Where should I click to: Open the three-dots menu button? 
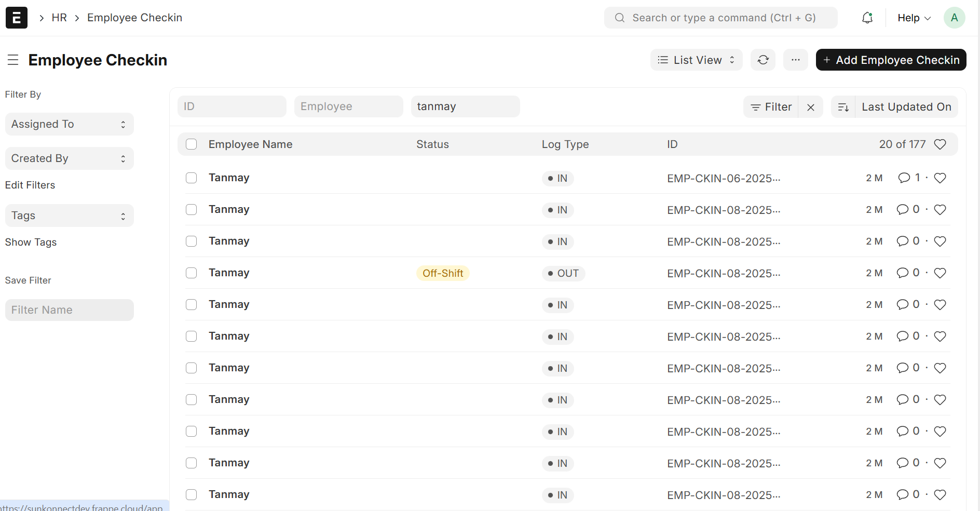click(796, 60)
